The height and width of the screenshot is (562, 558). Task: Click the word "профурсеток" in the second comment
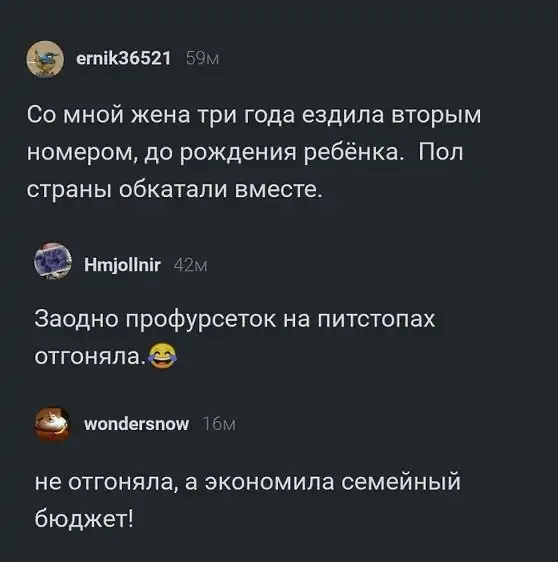[201, 320]
